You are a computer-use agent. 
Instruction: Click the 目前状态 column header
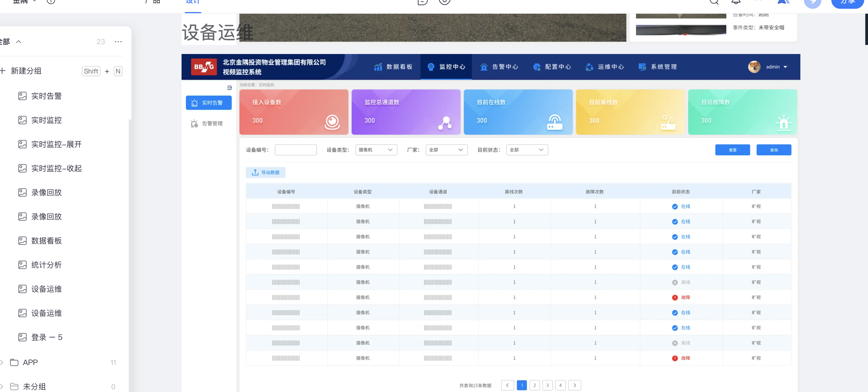tap(681, 192)
